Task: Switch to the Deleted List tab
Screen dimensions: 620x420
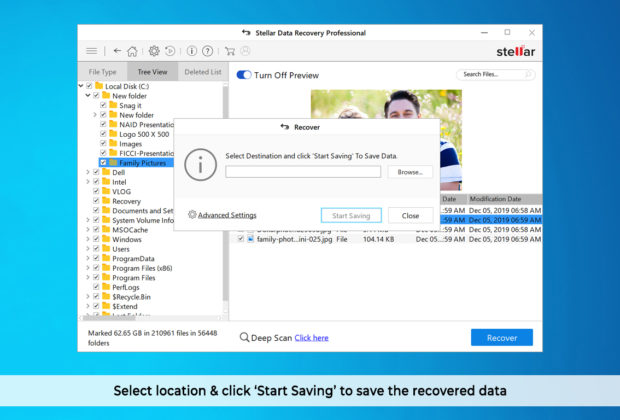Action: click(203, 72)
